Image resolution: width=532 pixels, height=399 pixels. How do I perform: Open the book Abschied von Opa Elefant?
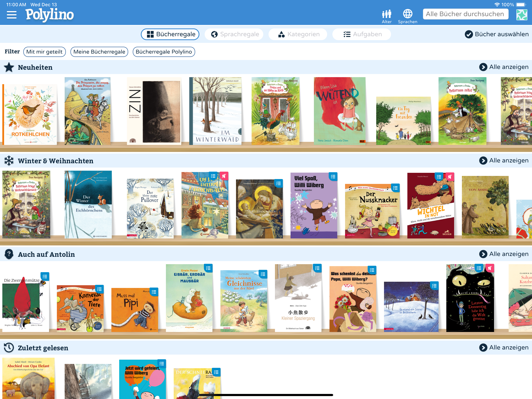point(28,378)
